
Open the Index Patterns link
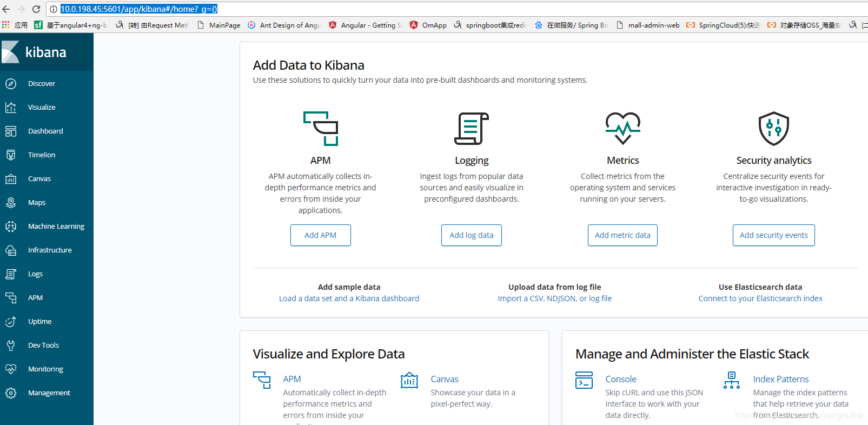(x=781, y=379)
